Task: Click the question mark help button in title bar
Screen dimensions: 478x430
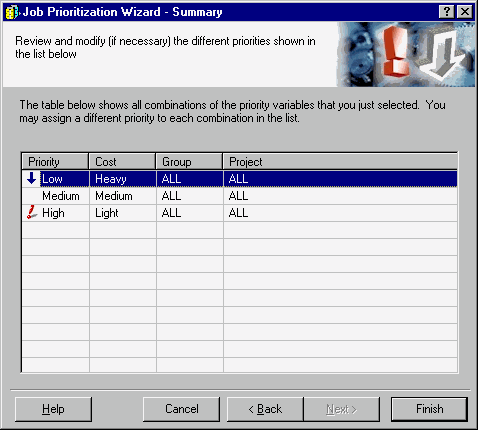Action: coord(447,12)
